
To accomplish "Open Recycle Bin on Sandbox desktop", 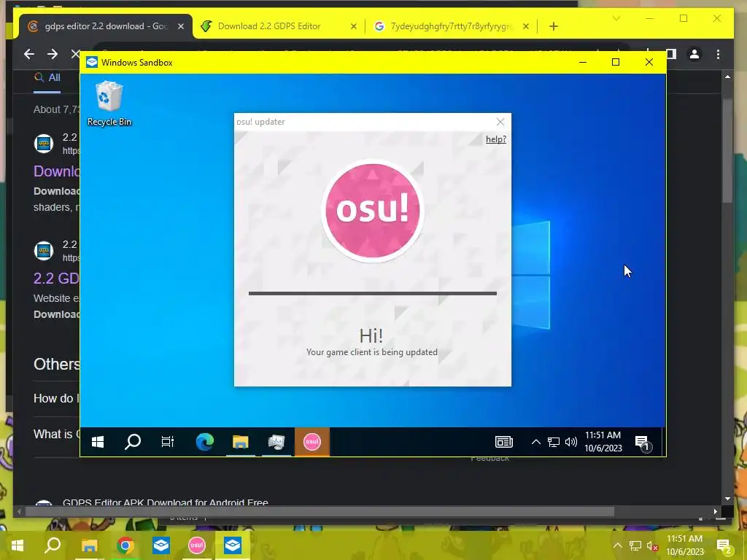I will (109, 104).
